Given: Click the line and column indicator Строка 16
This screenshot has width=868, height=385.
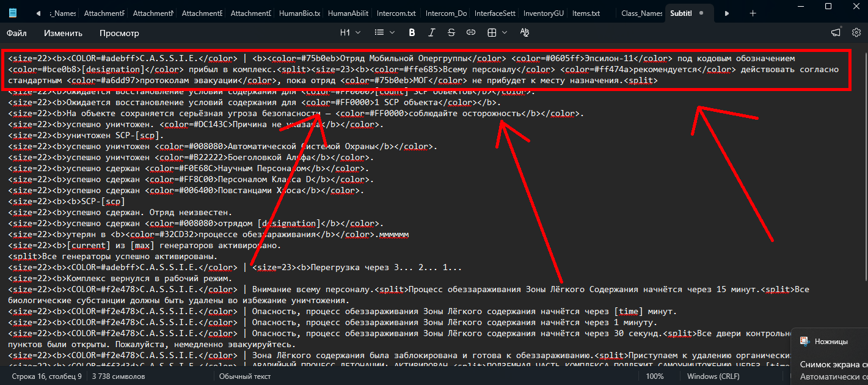Looking at the screenshot, I should pyautogui.click(x=46, y=376).
